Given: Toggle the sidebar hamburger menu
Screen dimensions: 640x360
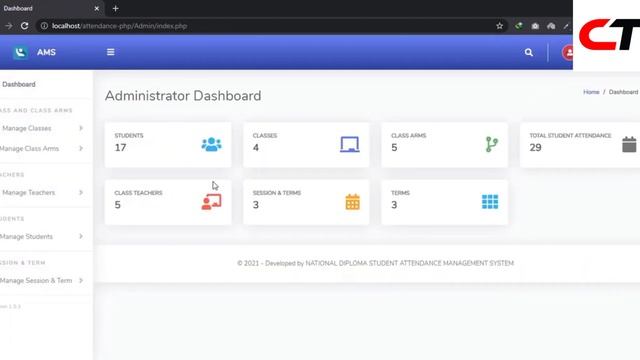Looking at the screenshot, I should coord(111,52).
